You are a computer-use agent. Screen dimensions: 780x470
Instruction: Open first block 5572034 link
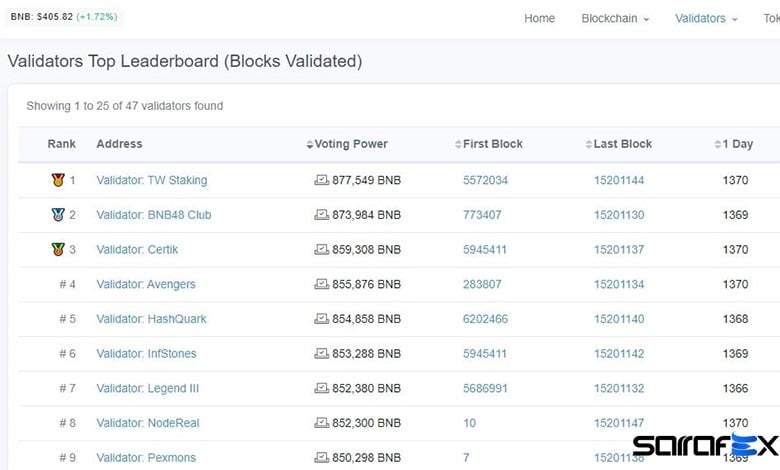click(485, 180)
